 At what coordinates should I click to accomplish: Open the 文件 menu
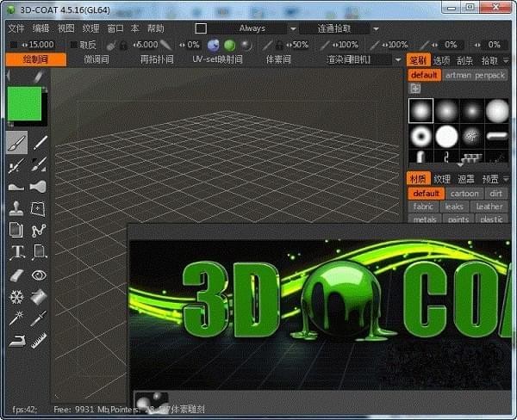pyautogui.click(x=16, y=28)
